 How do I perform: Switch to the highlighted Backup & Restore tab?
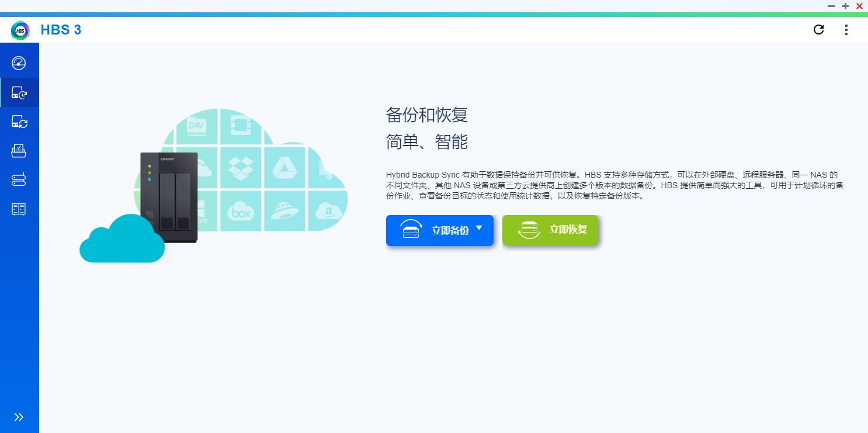point(19,92)
